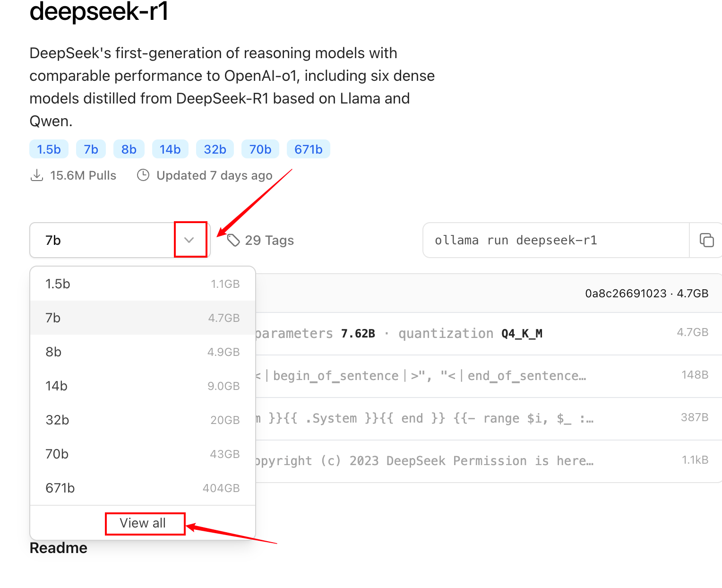Select 8b model, 4.9GB
This screenshot has width=722, height=588.
(142, 352)
